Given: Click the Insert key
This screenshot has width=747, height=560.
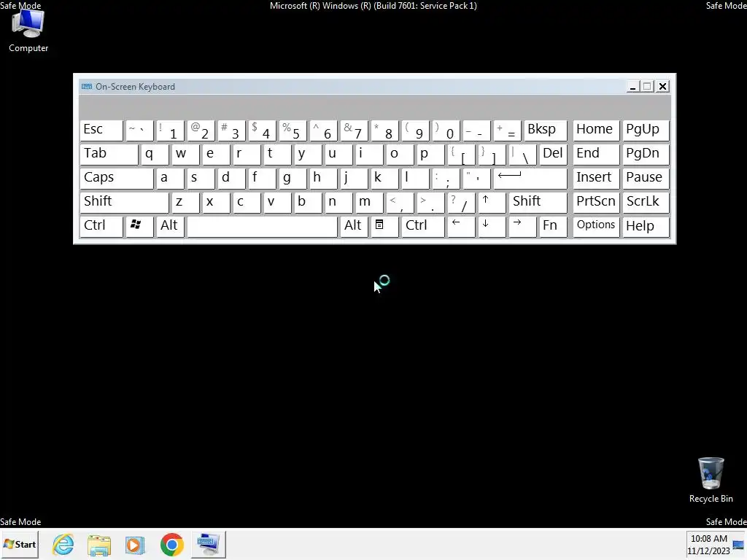Looking at the screenshot, I should click(596, 178).
